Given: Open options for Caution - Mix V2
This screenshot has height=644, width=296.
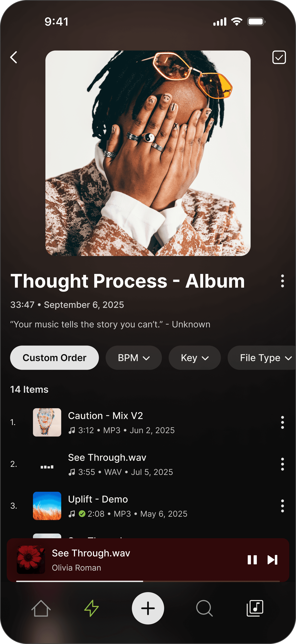Looking at the screenshot, I should coord(282,422).
